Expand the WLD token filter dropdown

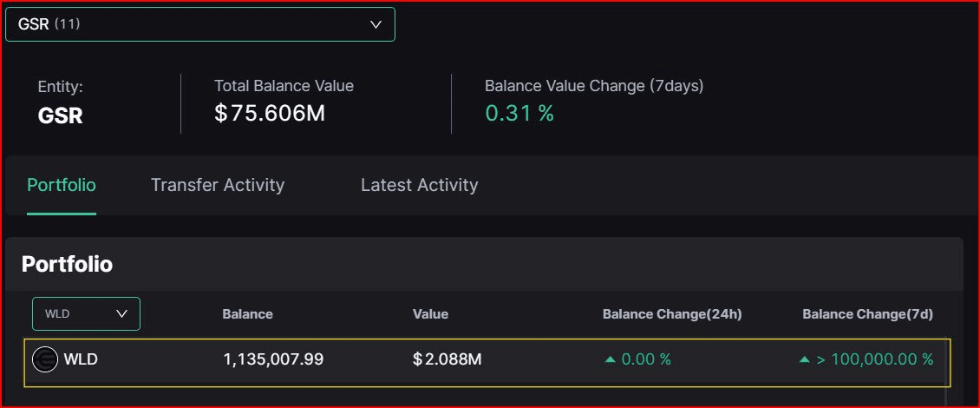(86, 313)
